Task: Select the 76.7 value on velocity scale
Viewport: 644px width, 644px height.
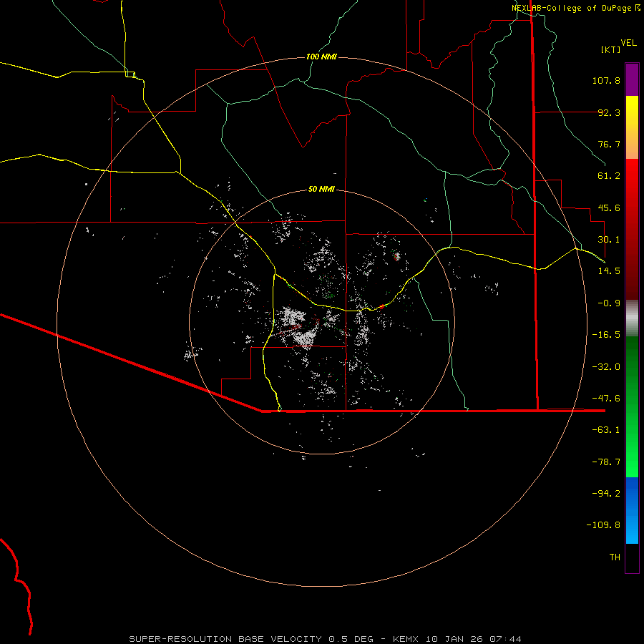Action: pos(609,144)
